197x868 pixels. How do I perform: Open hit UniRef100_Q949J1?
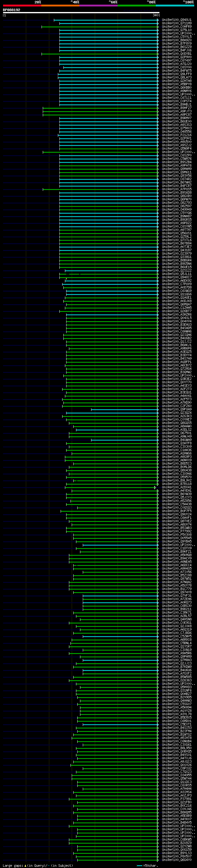coord(176,20)
